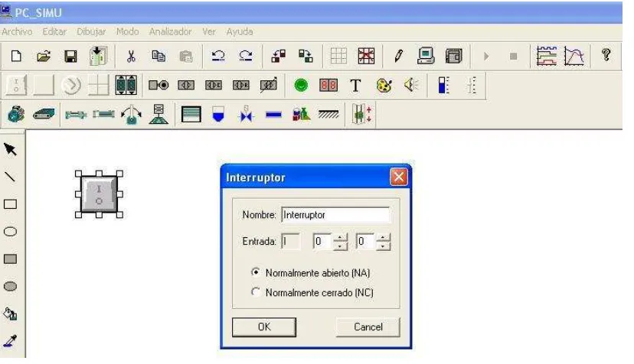634x364 pixels.
Task: Insert the thumbwheel digit selector element
Action: coord(126,85)
